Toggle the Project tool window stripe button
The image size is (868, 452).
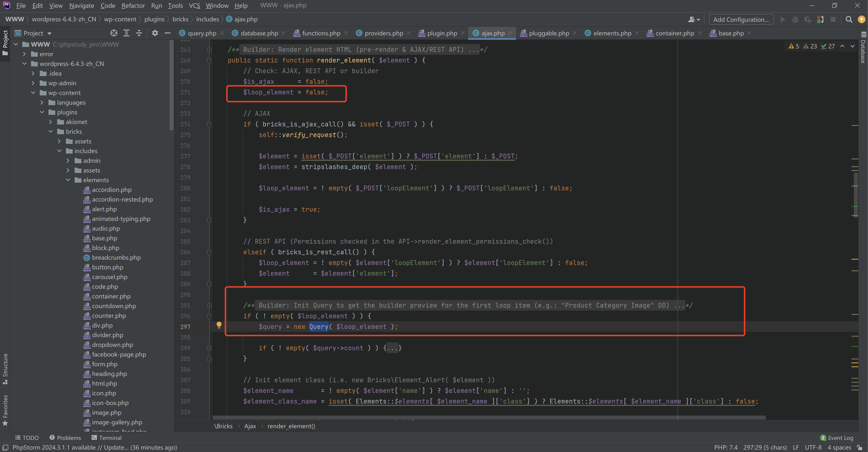click(5, 43)
